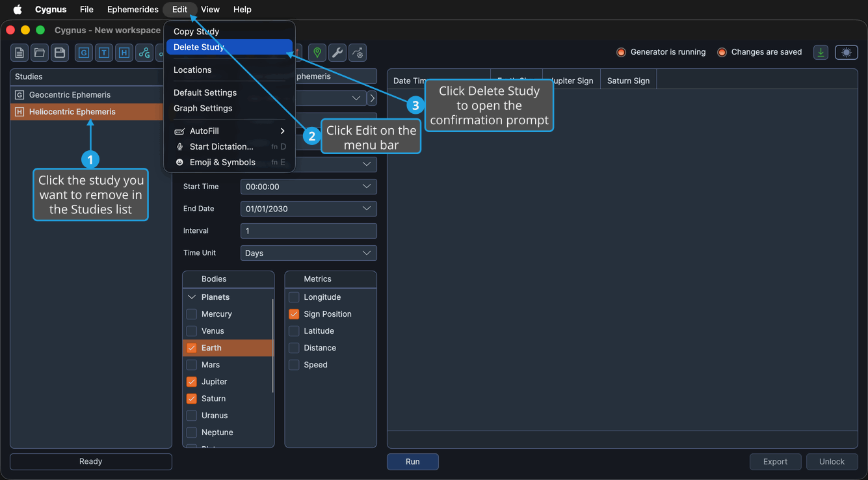Image resolution: width=868 pixels, height=480 pixels.
Task: Open the Cygnus application menu
Action: (51, 9)
